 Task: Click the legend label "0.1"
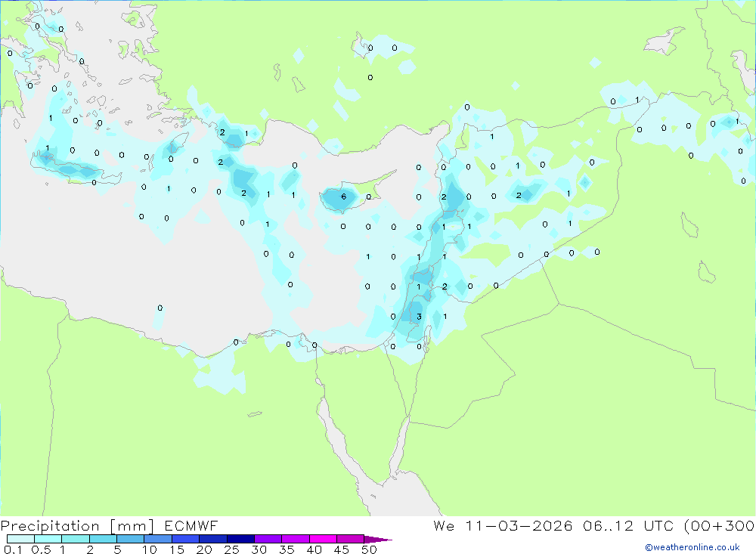click(13, 549)
